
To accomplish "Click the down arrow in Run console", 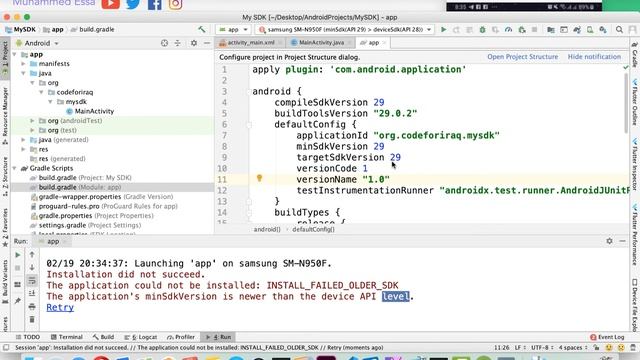I will [x=32, y=268].
